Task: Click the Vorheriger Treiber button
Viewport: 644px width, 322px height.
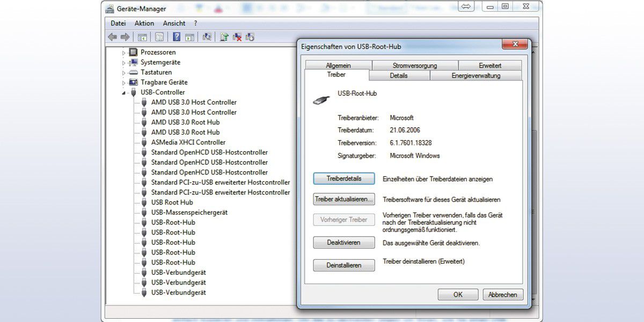Action: click(x=344, y=219)
